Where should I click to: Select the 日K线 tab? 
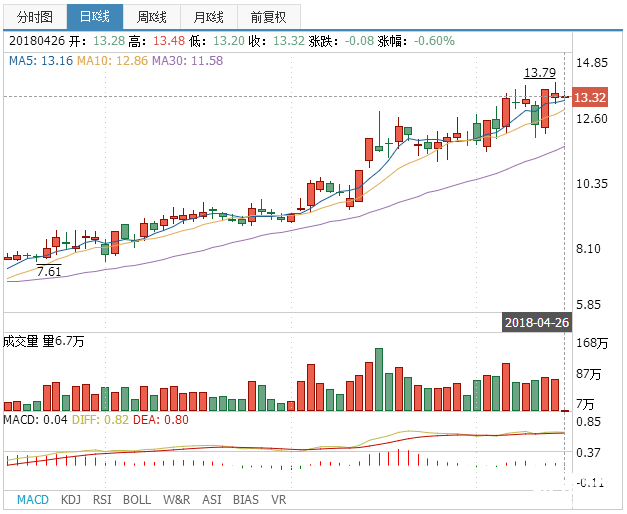(x=95, y=17)
